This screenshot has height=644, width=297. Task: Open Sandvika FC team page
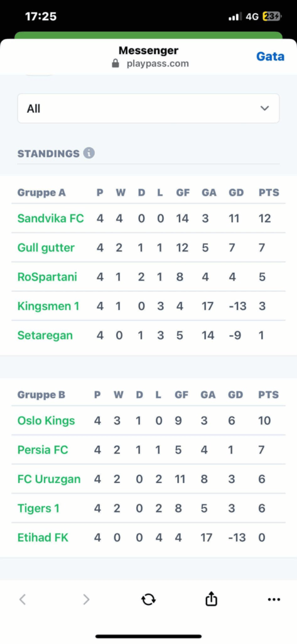click(x=50, y=218)
